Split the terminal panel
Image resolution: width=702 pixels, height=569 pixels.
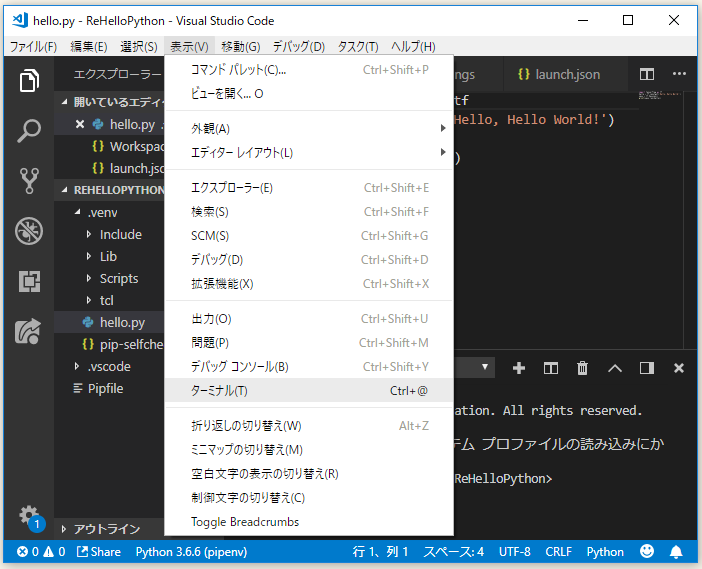point(551,368)
